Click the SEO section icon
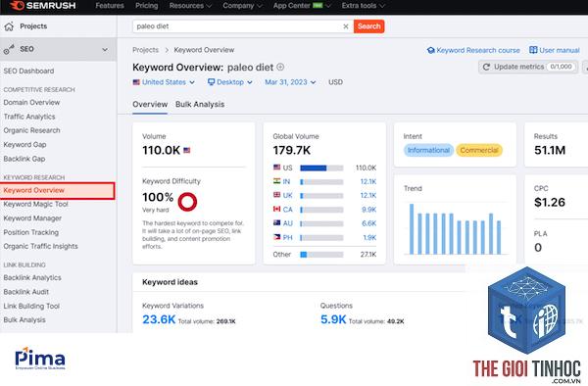The height and width of the screenshot is (386, 588). point(9,49)
